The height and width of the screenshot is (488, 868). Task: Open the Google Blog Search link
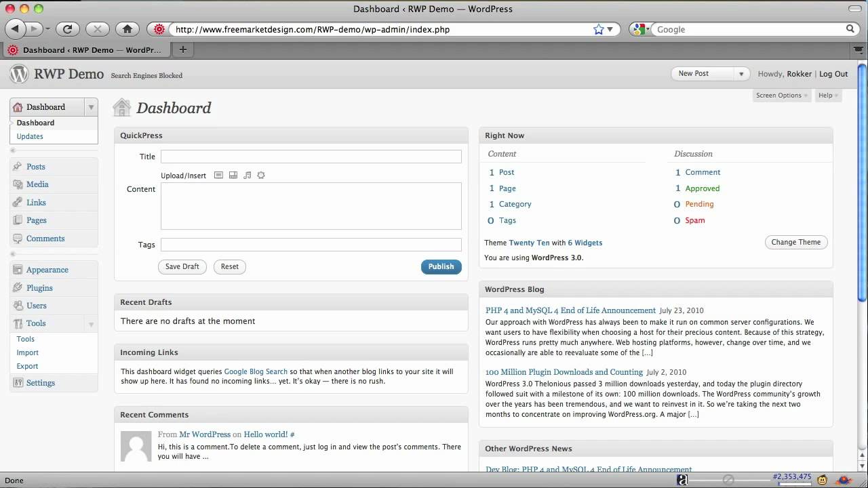click(256, 371)
